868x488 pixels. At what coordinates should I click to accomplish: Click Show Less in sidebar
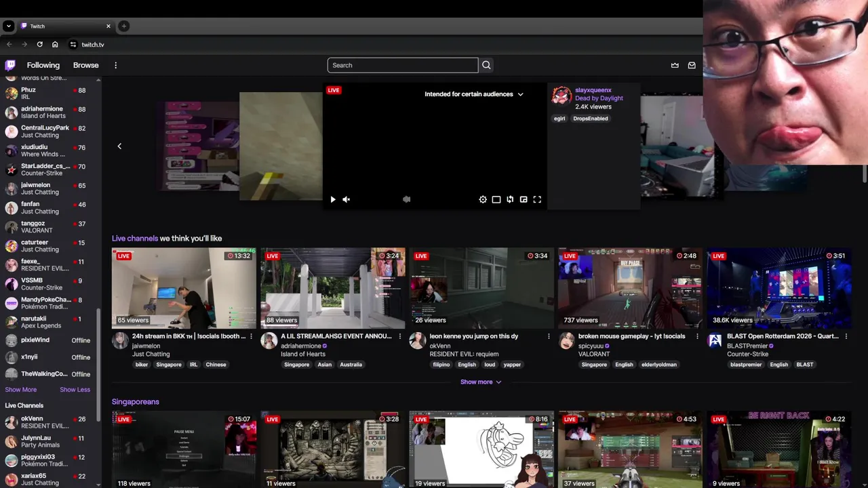75,390
